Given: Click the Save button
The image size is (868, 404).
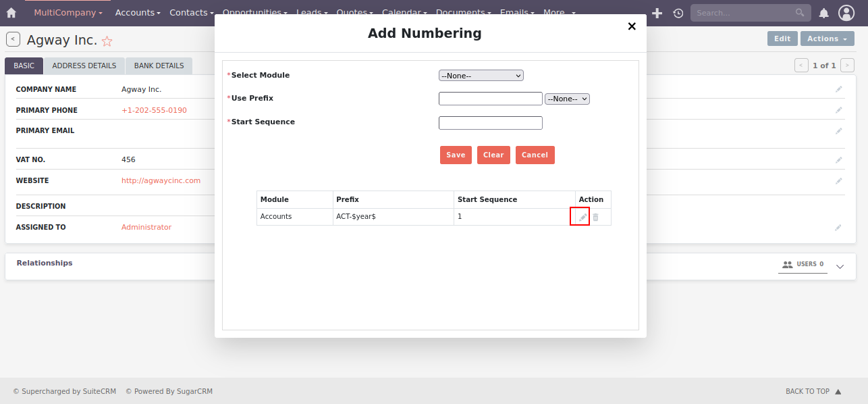Looking at the screenshot, I should pos(456,155).
